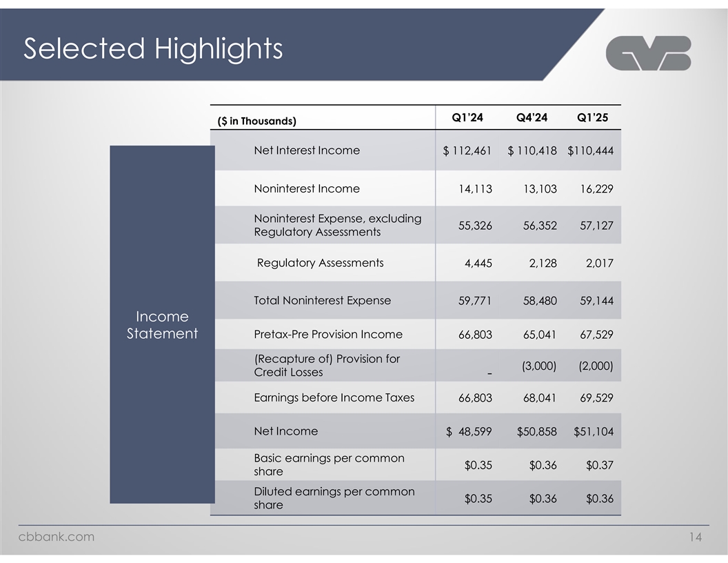The height and width of the screenshot is (563, 728).
Task: Click the page number 14
Action: pos(696,537)
